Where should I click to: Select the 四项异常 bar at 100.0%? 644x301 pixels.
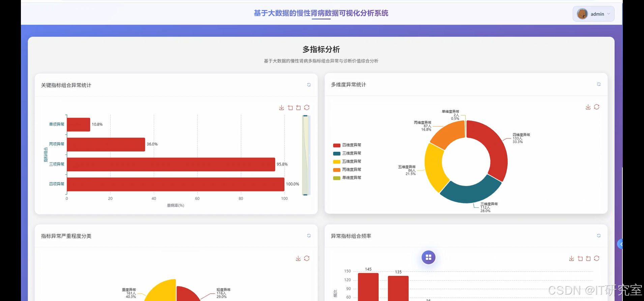(176, 184)
